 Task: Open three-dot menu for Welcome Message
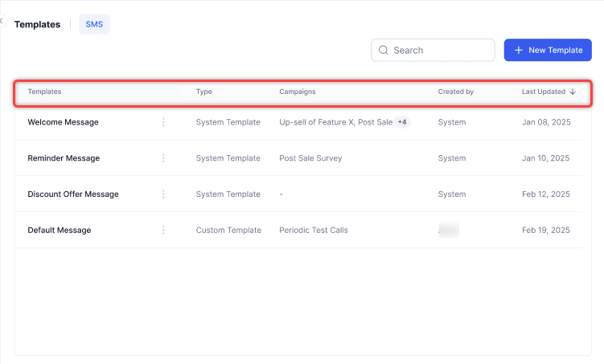(x=163, y=122)
